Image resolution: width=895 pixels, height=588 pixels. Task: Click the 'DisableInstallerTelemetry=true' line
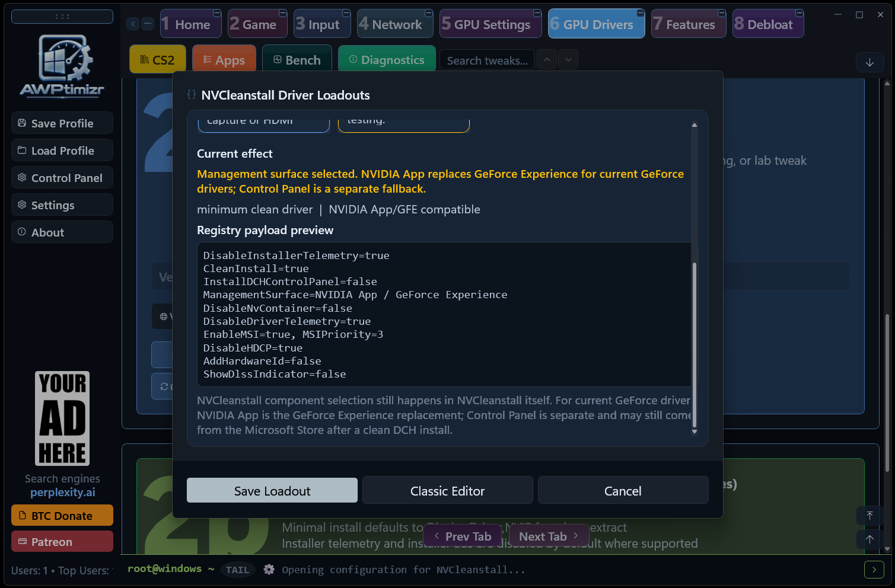(297, 255)
